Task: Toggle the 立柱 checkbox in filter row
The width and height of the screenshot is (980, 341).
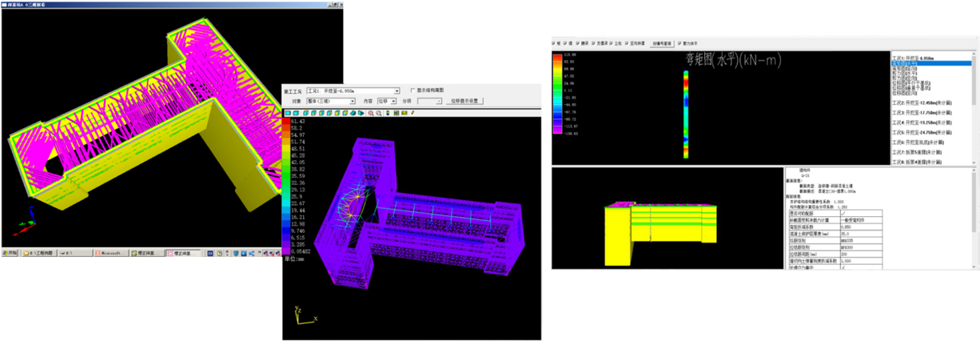Action: click(x=611, y=43)
